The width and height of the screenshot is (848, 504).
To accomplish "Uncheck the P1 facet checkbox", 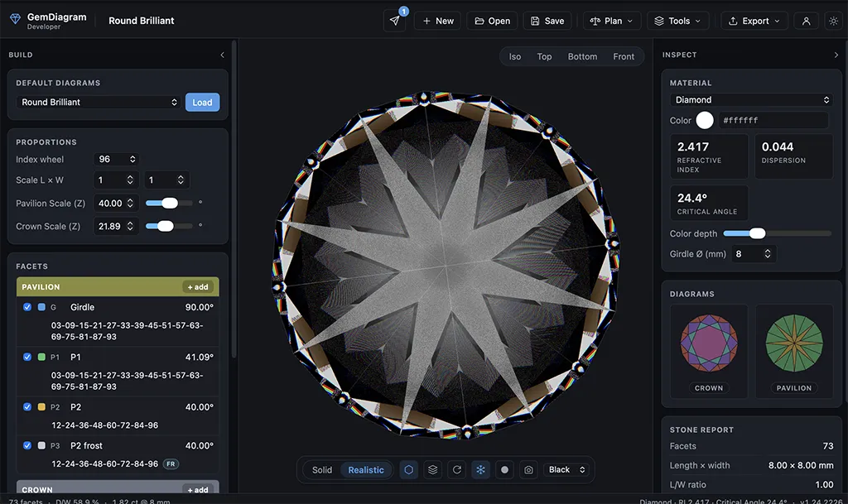I will (x=27, y=357).
